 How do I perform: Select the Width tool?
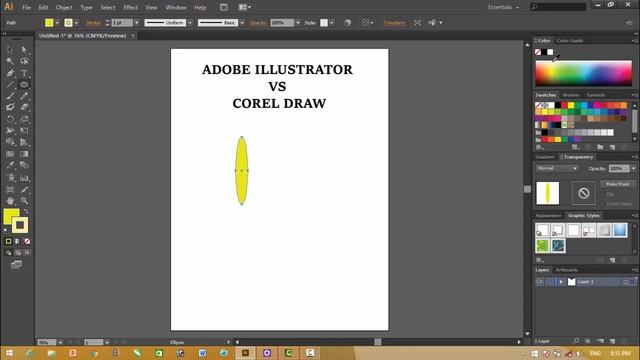[x=10, y=131]
